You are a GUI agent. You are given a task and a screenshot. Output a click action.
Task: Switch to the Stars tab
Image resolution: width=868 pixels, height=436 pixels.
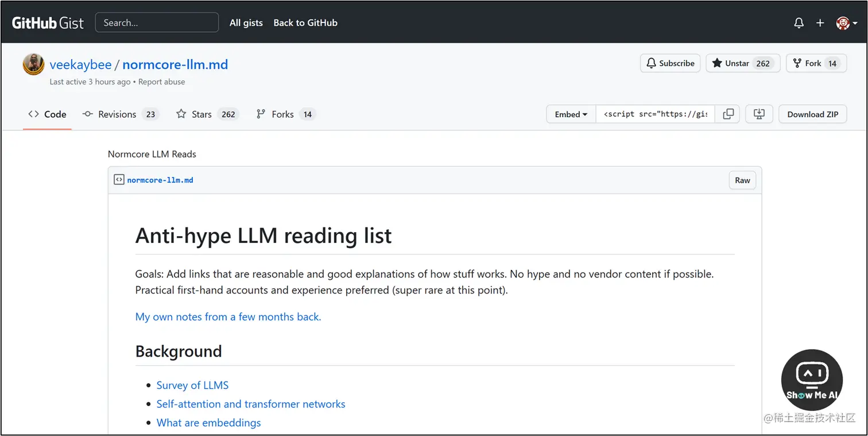pos(207,114)
